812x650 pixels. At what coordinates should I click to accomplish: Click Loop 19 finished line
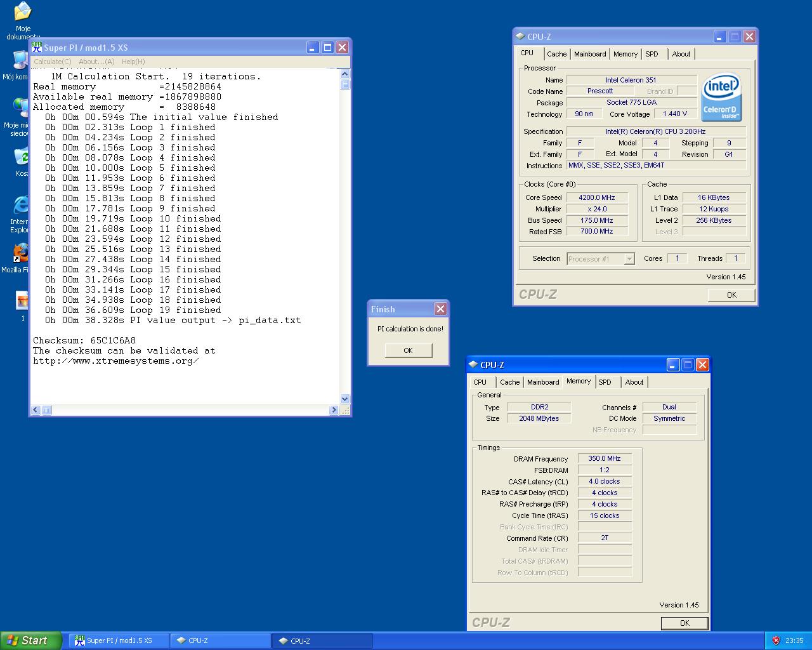pyautogui.click(x=133, y=310)
